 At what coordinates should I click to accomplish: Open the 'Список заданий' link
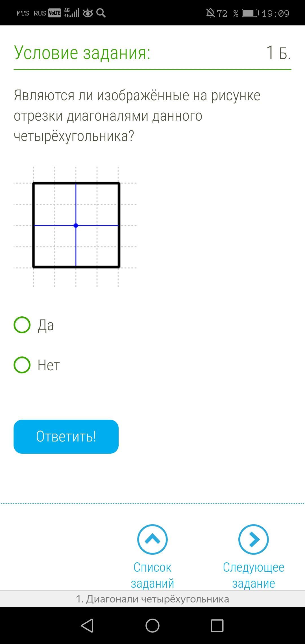coord(152,575)
